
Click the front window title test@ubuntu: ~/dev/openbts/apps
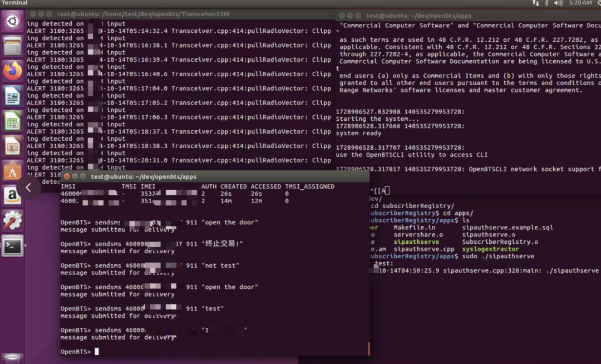point(144,176)
